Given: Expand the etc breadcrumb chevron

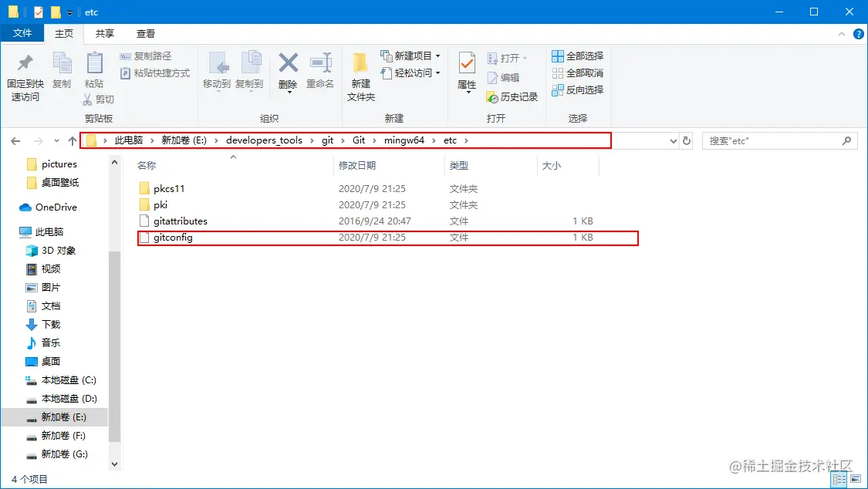Looking at the screenshot, I should (x=466, y=140).
